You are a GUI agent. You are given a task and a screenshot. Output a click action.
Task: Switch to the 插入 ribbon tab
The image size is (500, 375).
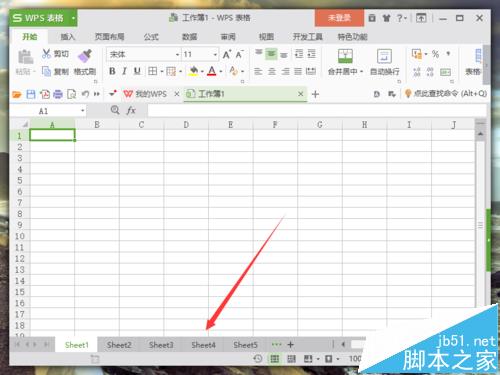point(67,37)
